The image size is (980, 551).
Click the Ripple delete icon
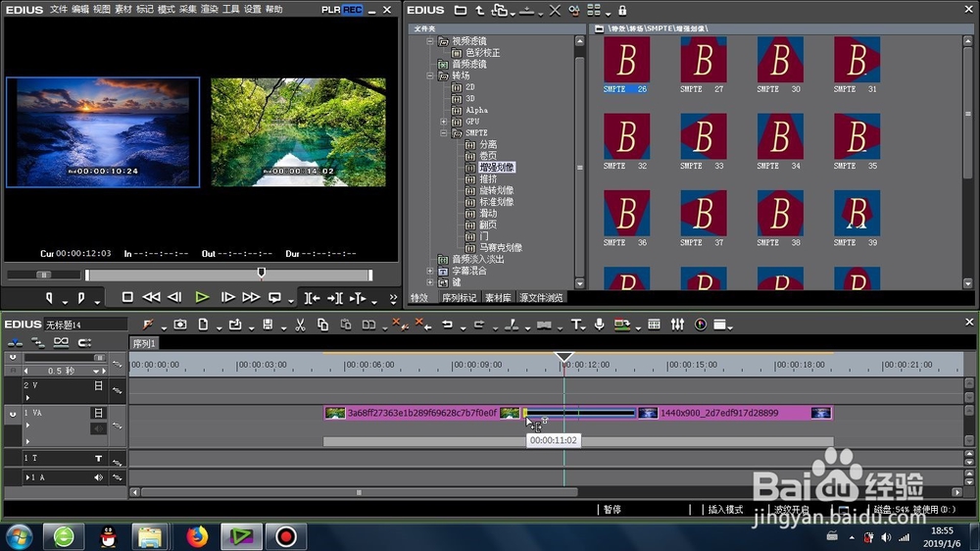(423, 325)
